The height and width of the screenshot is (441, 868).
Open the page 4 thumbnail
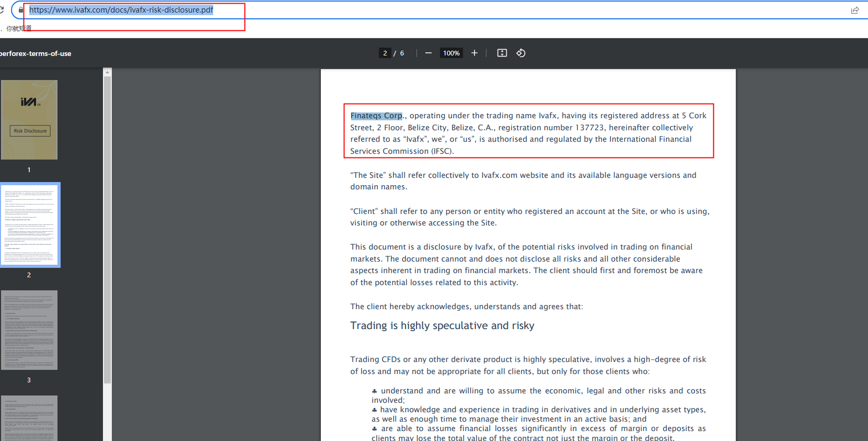coord(29,419)
